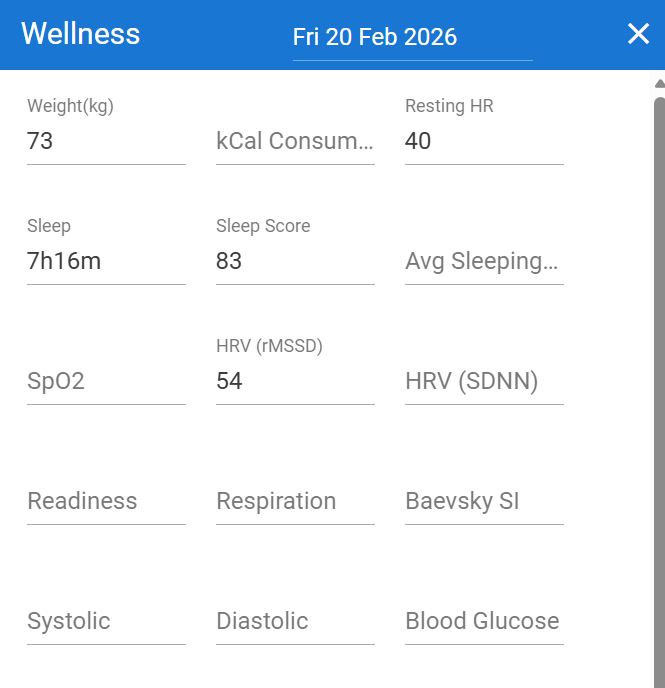The width and height of the screenshot is (665, 688).
Task: Select the HRV (SDNN) field
Action: pos(484,381)
